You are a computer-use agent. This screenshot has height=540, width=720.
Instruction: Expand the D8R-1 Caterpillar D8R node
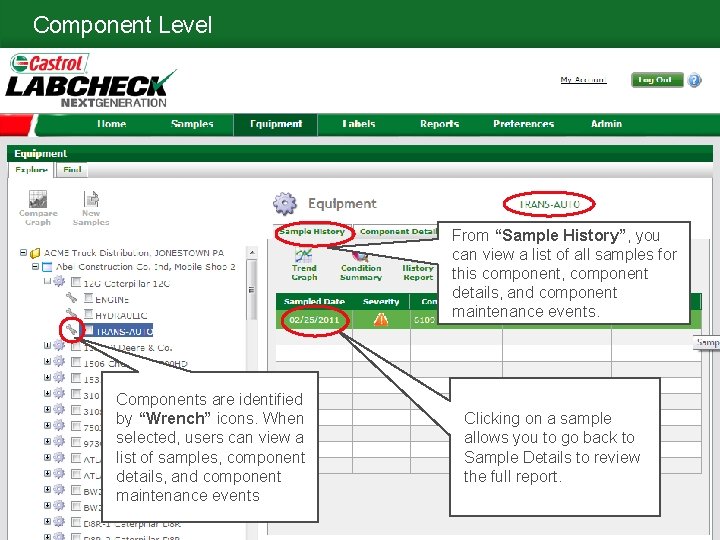tap(47, 521)
